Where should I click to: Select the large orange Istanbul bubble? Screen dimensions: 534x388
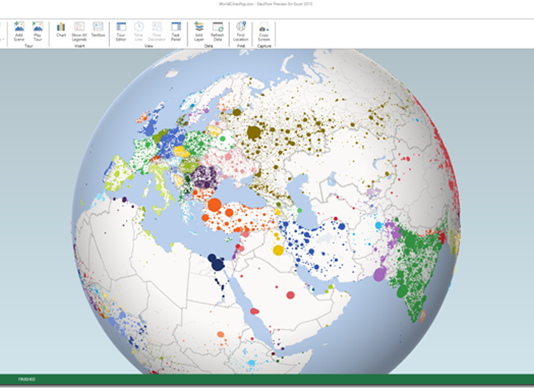[x=215, y=205]
